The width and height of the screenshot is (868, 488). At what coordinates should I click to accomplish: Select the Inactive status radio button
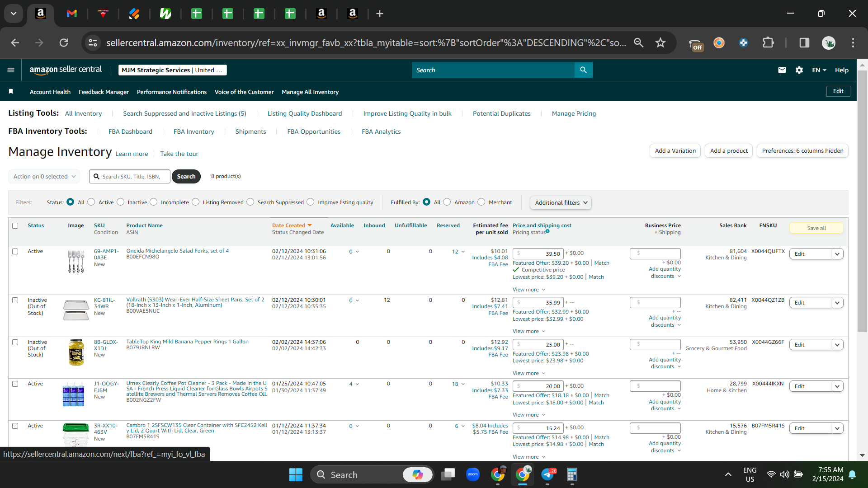coord(120,202)
